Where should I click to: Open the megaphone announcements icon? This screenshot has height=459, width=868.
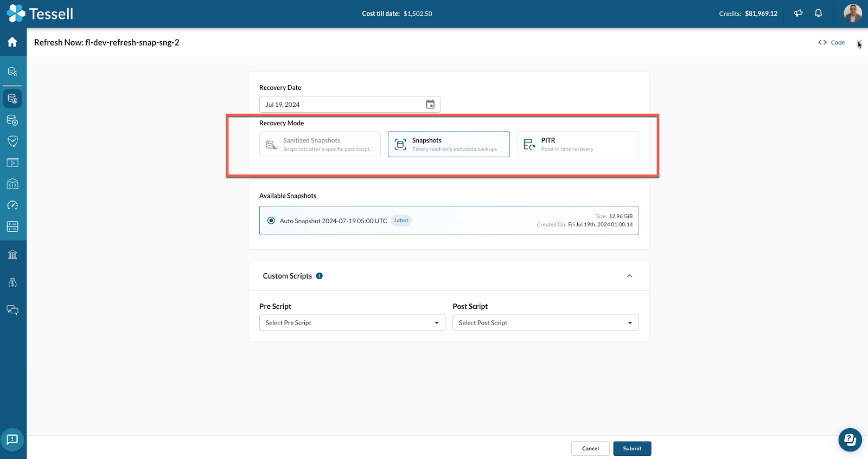(x=798, y=14)
